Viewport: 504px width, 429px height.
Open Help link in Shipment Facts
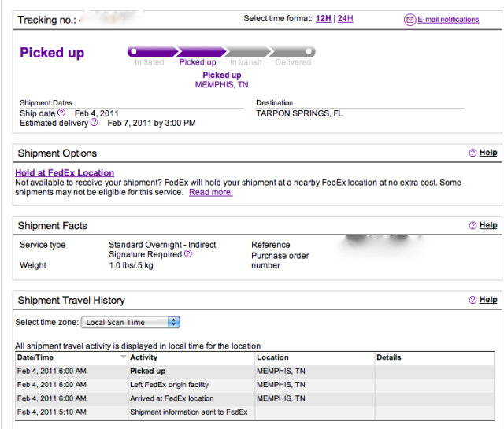point(488,225)
